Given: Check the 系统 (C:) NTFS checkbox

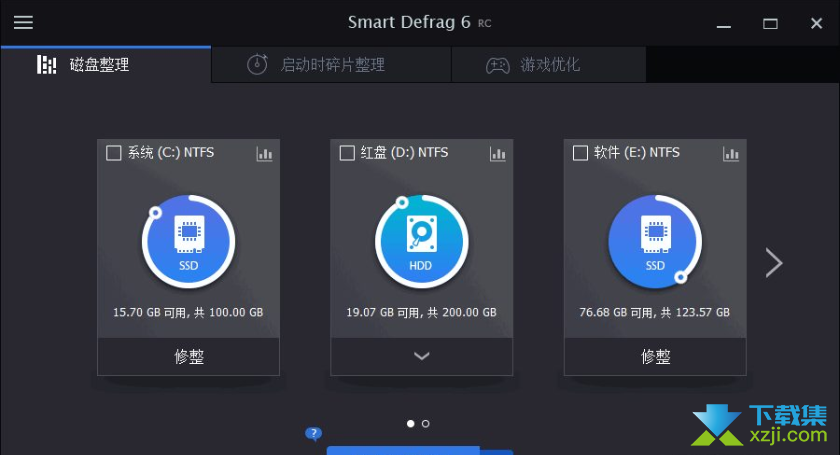Looking at the screenshot, I should point(114,153).
